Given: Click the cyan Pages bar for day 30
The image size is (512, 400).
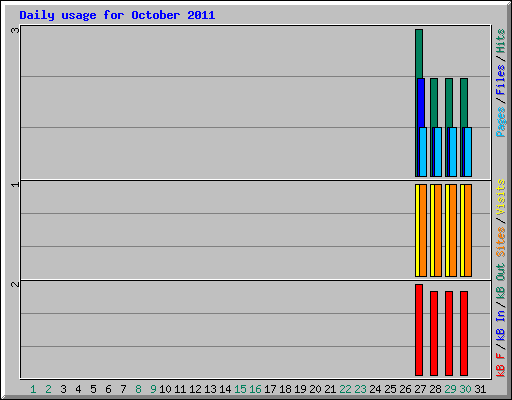Looking at the screenshot, I should pos(468,152).
